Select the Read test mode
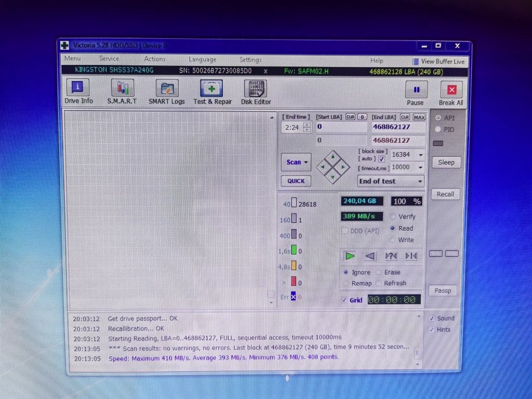The height and width of the screenshot is (399, 532). [393, 228]
